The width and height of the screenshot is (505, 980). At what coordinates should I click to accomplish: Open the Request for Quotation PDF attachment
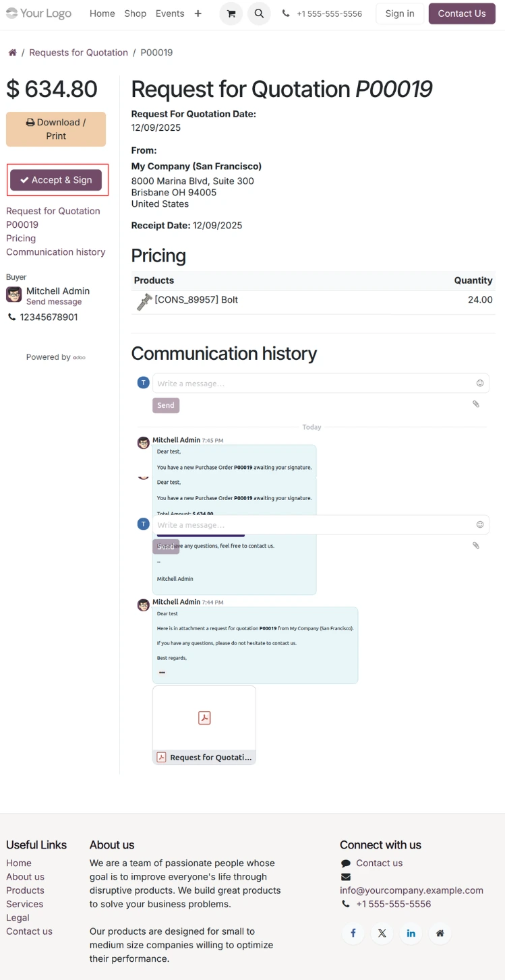[204, 725]
